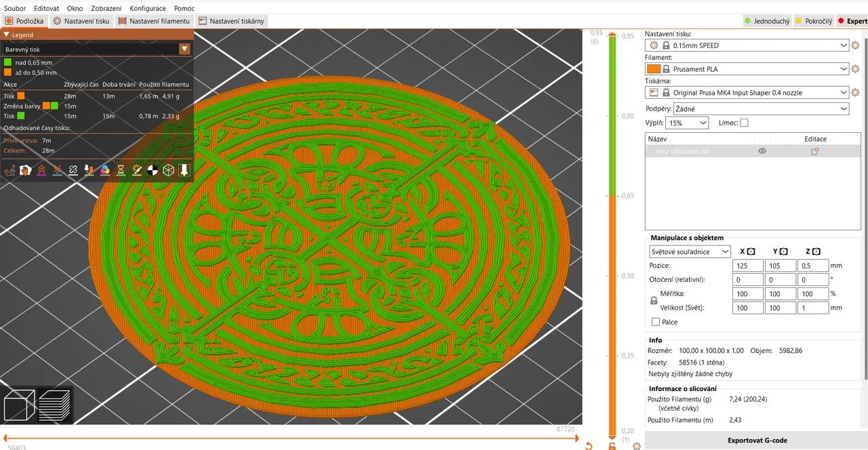The width and height of the screenshot is (868, 450).
Task: Switch to 3D editor view cube icon
Action: point(19,405)
